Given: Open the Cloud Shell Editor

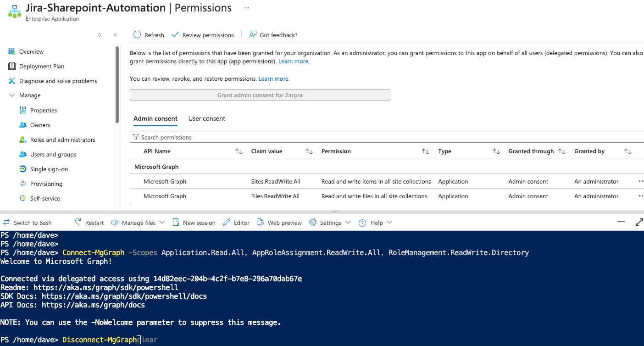Looking at the screenshot, I should point(236,223).
